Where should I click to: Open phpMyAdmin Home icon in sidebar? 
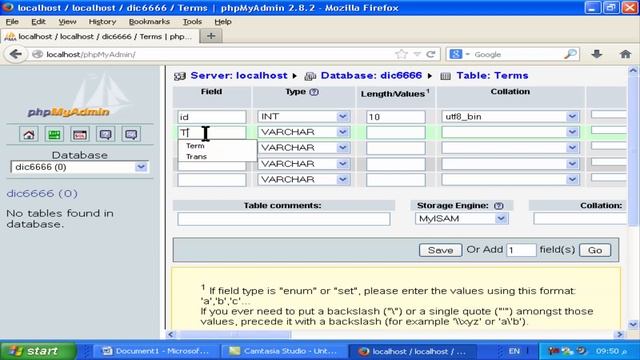pyautogui.click(x=29, y=134)
